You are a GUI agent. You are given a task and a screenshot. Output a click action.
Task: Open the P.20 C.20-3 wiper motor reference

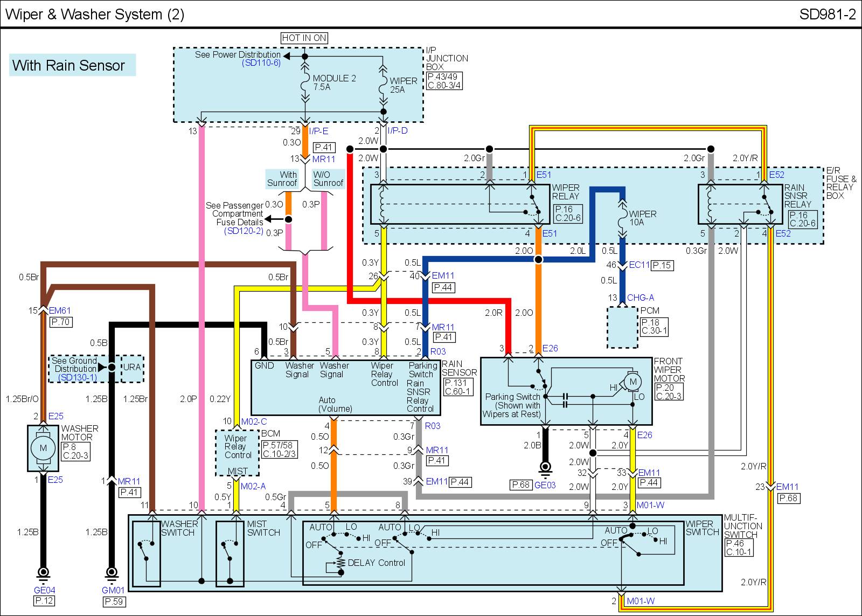click(x=669, y=392)
